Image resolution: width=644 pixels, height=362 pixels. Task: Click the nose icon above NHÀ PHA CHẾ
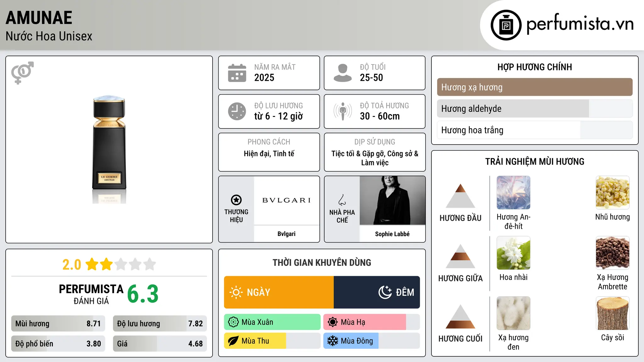click(342, 200)
